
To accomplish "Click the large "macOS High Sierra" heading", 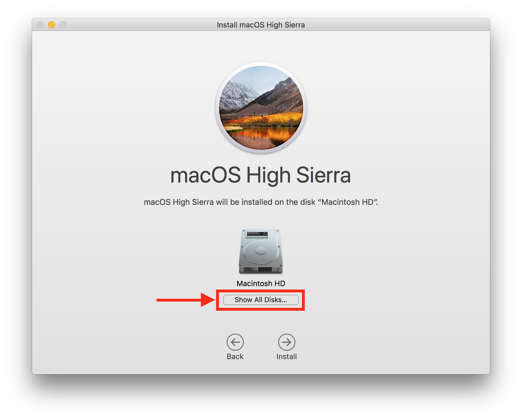I will (260, 175).
